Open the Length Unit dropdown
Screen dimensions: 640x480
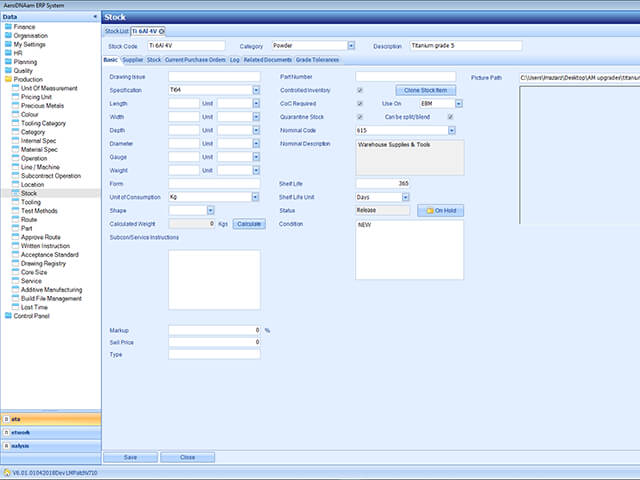(x=256, y=104)
